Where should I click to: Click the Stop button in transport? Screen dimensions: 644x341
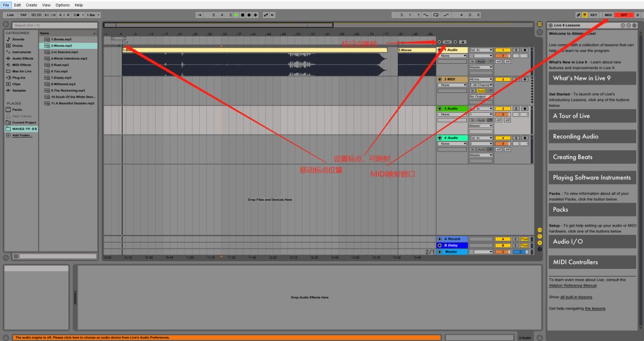coord(242,15)
